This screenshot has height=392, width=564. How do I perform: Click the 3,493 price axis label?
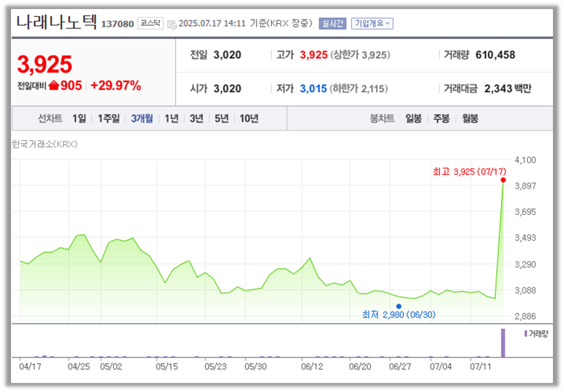pos(525,238)
